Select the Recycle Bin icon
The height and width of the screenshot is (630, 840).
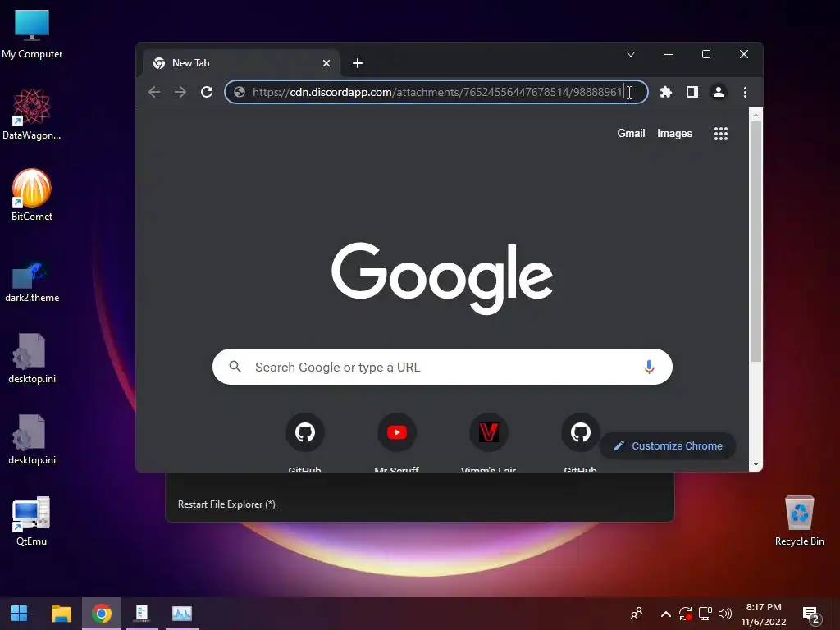[799, 521]
